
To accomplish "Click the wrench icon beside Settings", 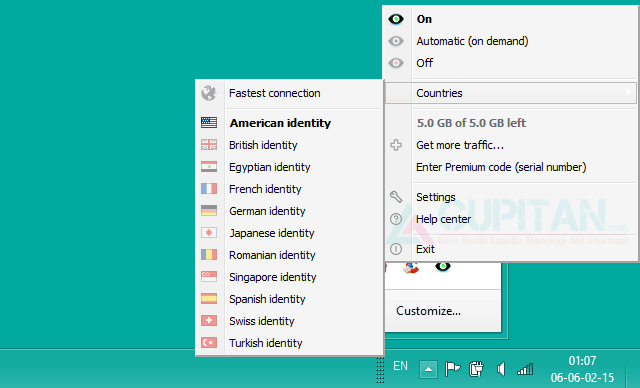I will pyautogui.click(x=396, y=197).
